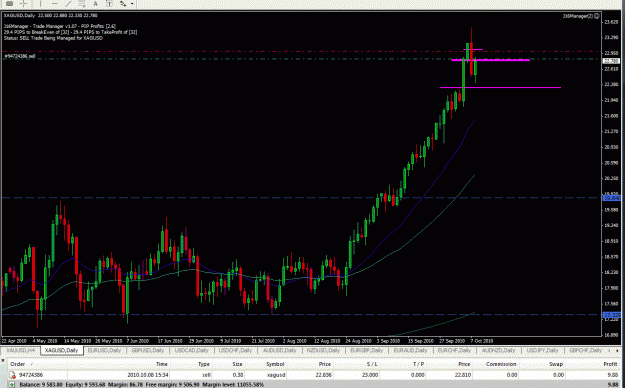Sort orders by the S / L column header

(x=371, y=364)
